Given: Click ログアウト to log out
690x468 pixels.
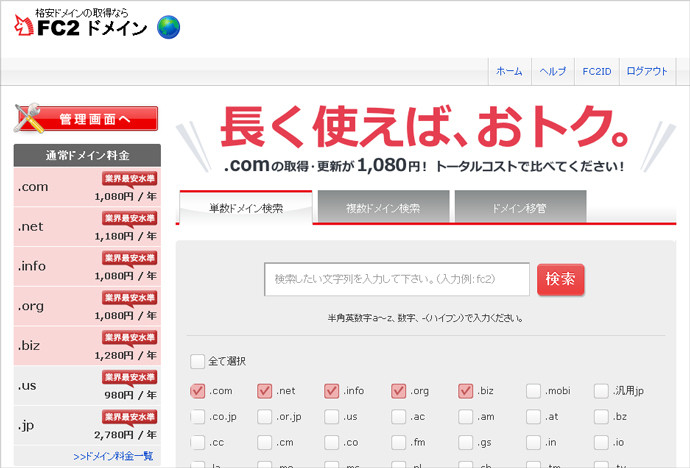Looking at the screenshot, I should tap(647, 71).
